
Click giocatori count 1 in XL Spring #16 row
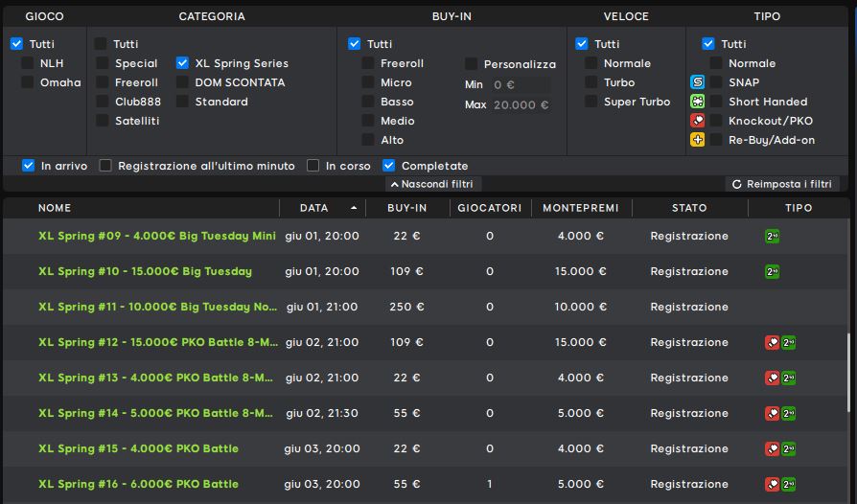point(490,484)
